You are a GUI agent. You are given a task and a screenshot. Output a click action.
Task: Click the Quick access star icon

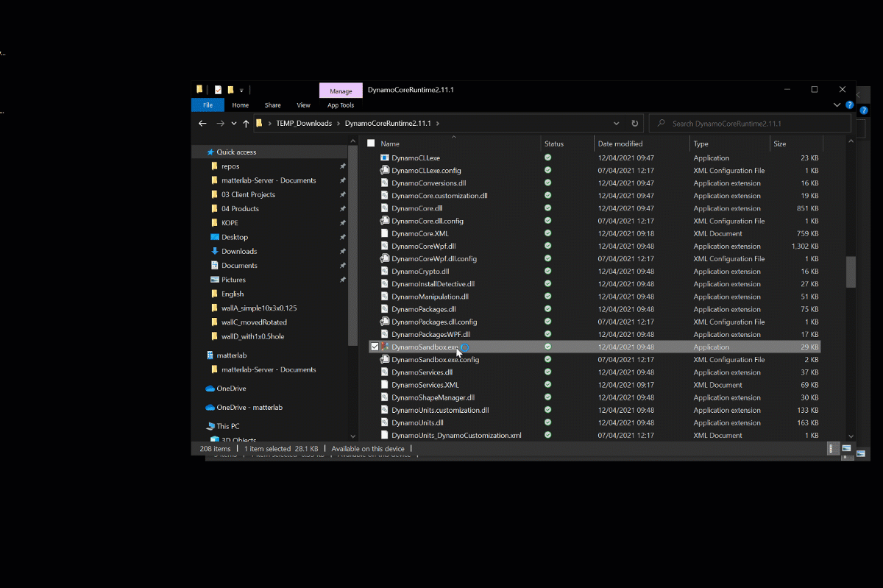(x=209, y=152)
